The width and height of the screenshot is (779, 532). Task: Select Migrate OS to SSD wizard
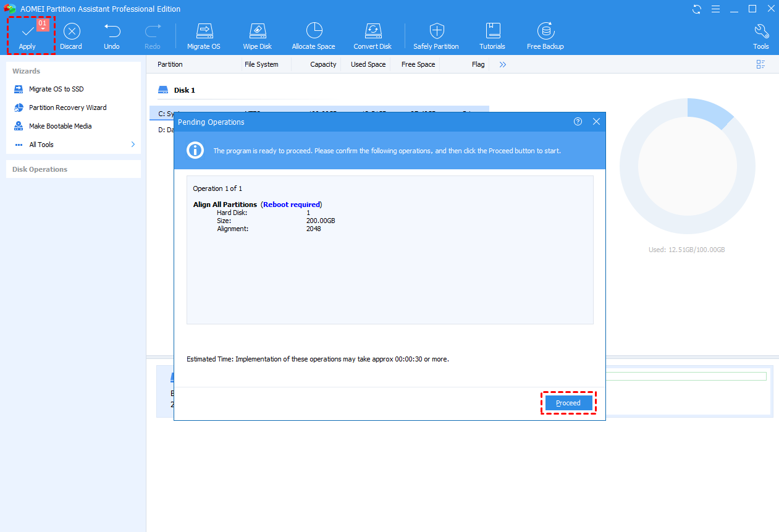coord(56,89)
